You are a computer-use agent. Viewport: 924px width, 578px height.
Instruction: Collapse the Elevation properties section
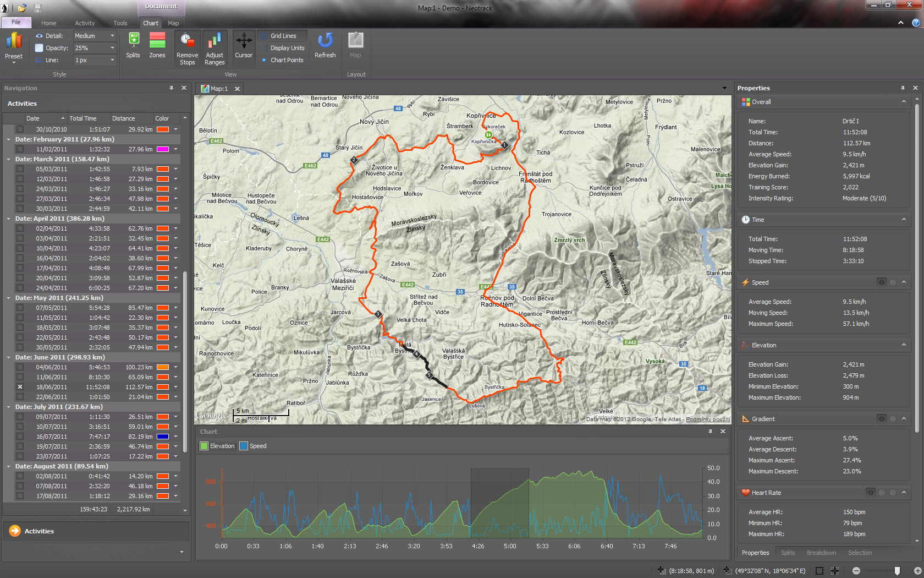point(904,345)
